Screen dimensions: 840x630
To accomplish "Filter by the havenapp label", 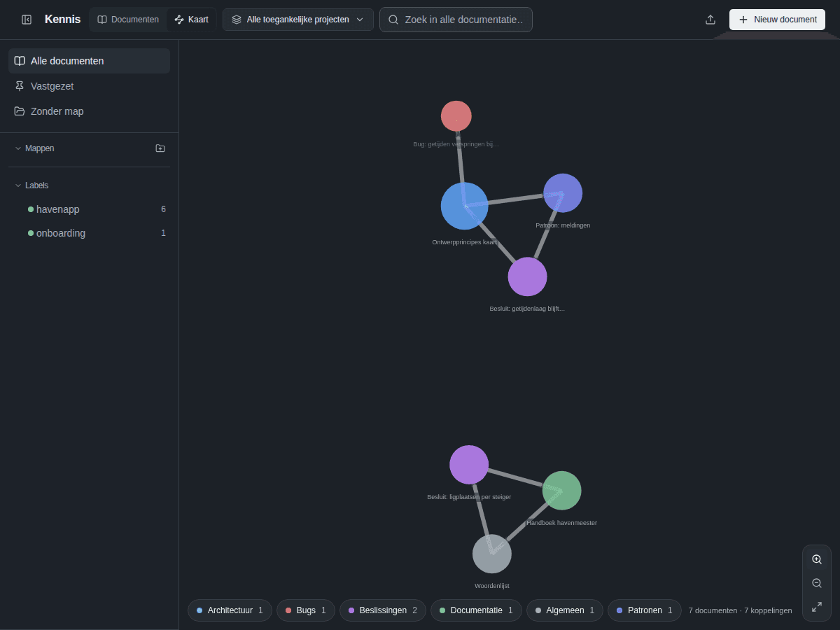I will click(x=89, y=209).
